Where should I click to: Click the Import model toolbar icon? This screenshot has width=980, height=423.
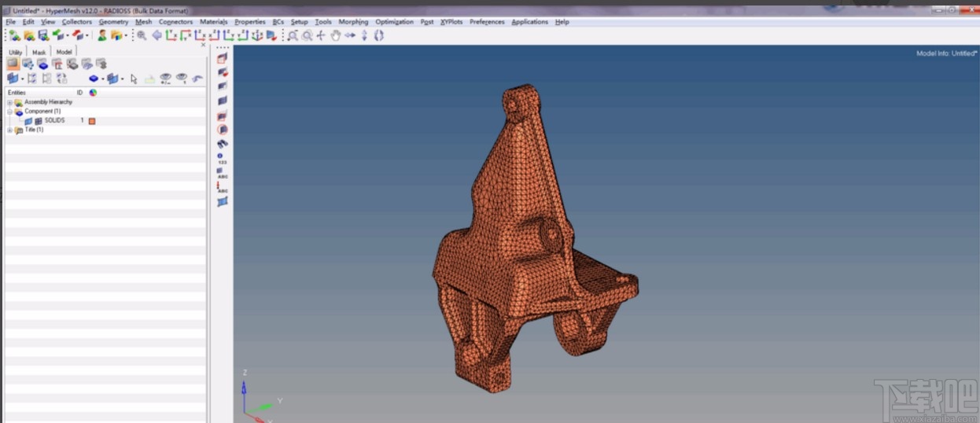tap(58, 35)
